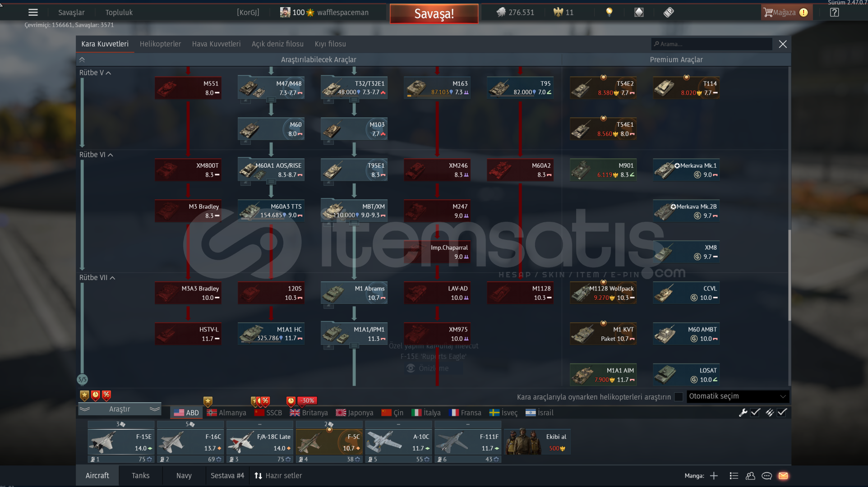
Task: Select the Tanks preset tab
Action: coord(140,476)
